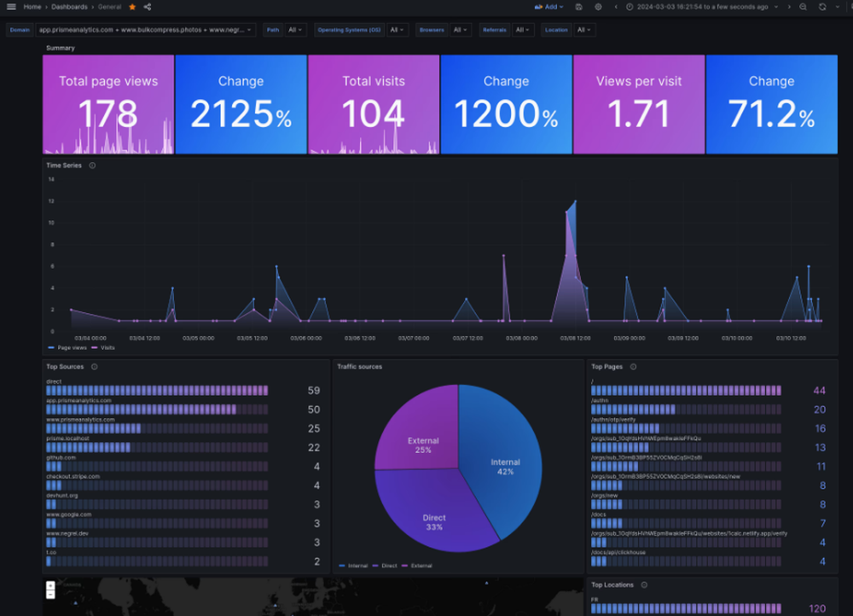
Task: Click the save dashboard icon
Action: click(x=579, y=7)
